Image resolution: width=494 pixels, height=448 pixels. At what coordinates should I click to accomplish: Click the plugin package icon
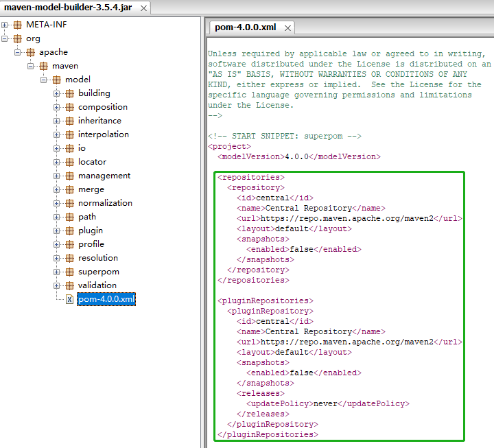[x=69, y=231]
